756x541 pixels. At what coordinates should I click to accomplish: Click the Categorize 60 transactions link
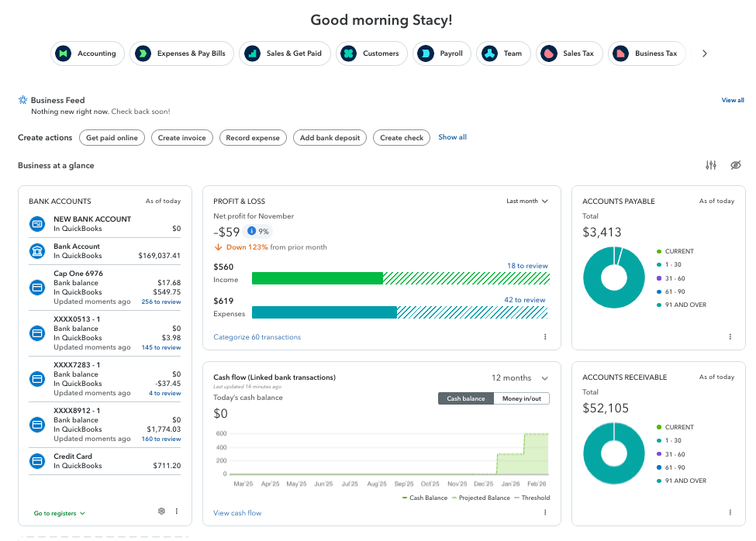(x=256, y=336)
